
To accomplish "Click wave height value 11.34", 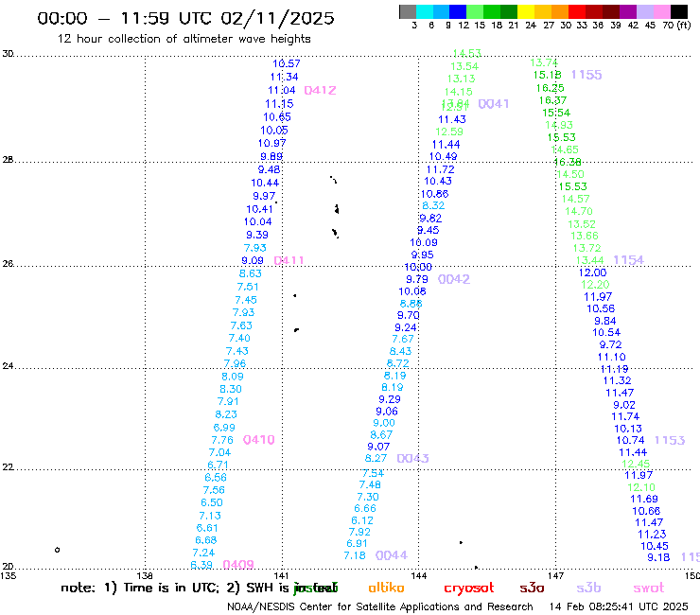I will (284, 77).
